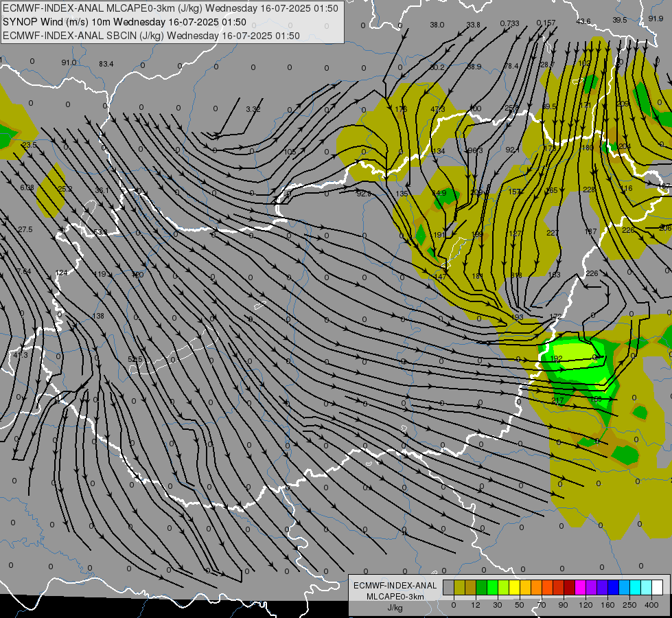This screenshot has width=672, height=618.
Task: Click the legend scale label 160
Action: 607,605
